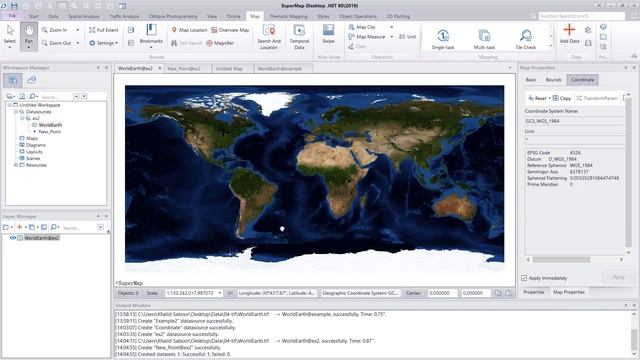Viewport: 640px width, 360px height.
Task: Click the Zoom In tool
Action: point(55,30)
